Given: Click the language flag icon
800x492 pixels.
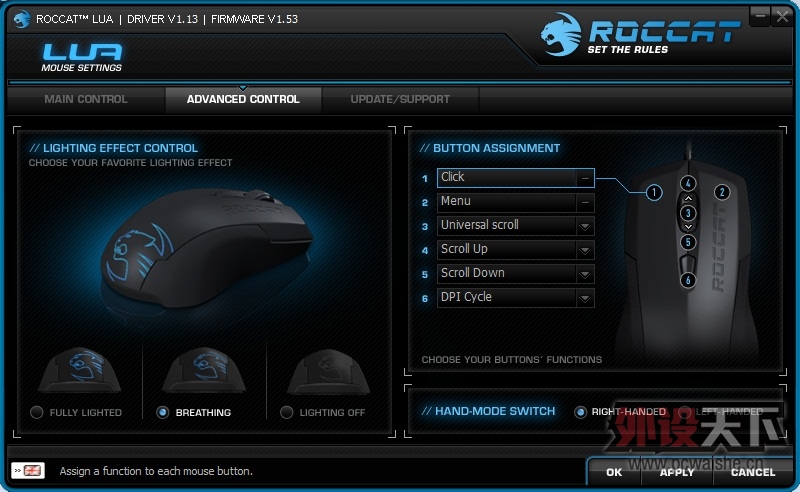Looking at the screenshot, I should (x=28, y=471).
